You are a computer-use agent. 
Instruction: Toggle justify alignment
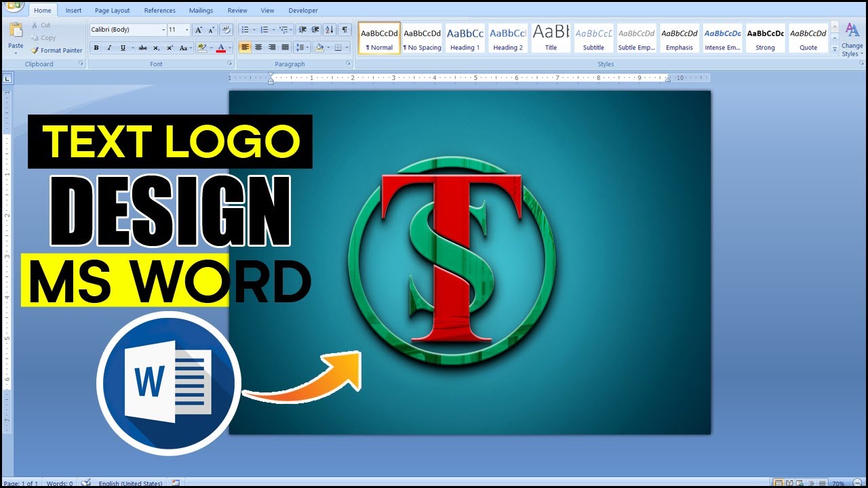click(x=285, y=47)
